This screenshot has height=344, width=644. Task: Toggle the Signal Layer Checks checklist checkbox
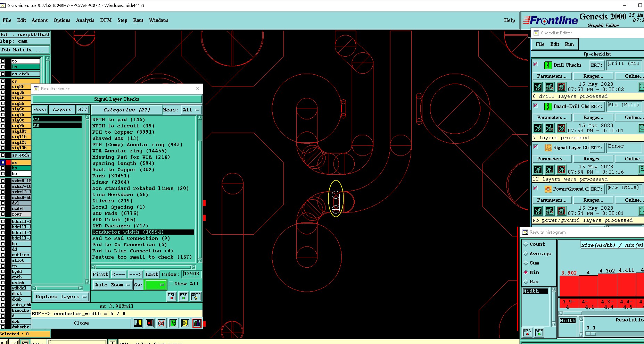536,147
